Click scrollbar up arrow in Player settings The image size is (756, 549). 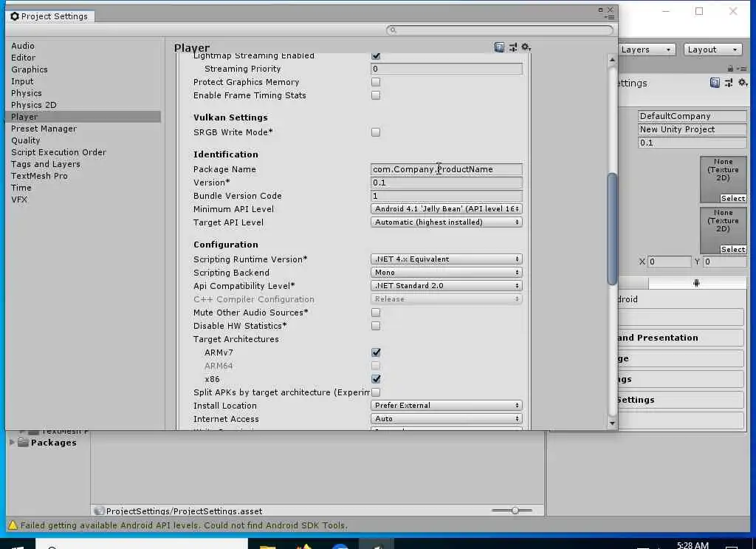612,60
